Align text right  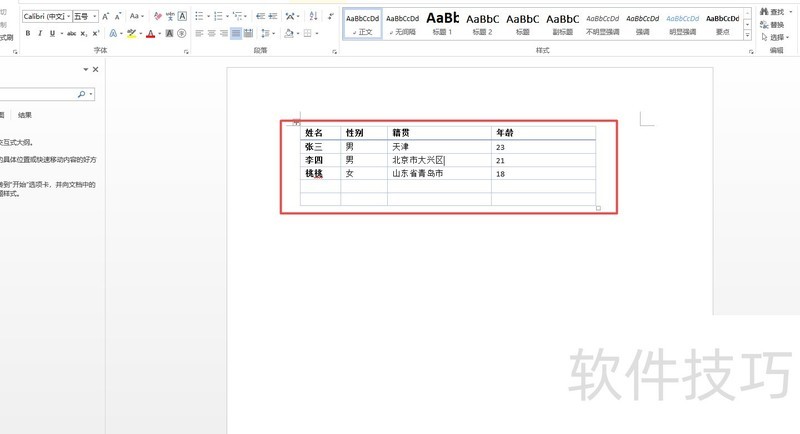pyautogui.click(x=223, y=33)
